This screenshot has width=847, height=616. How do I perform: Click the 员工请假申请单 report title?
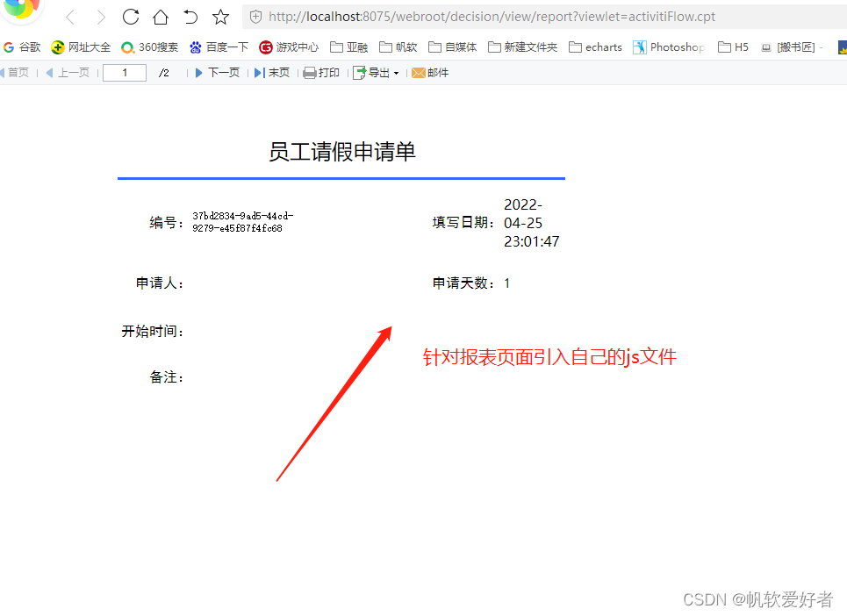point(342,152)
